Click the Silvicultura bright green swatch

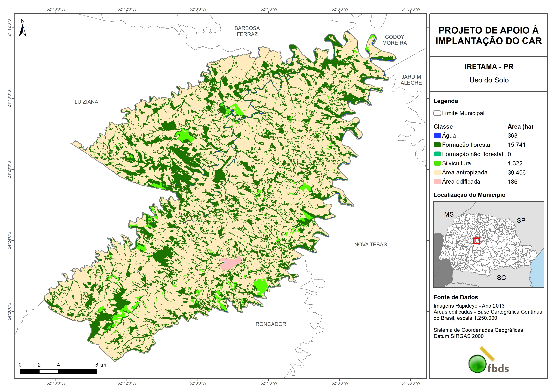(x=437, y=164)
